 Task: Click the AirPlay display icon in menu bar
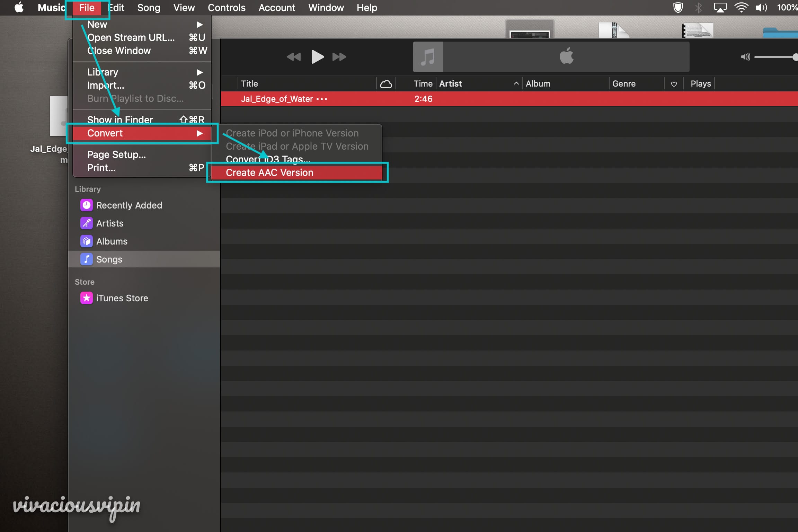[x=720, y=7]
